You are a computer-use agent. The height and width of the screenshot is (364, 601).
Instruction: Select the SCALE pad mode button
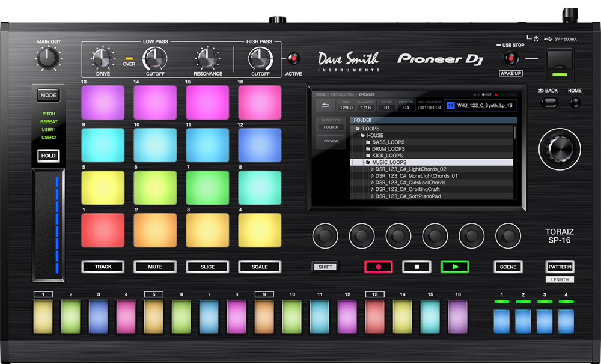(x=260, y=267)
